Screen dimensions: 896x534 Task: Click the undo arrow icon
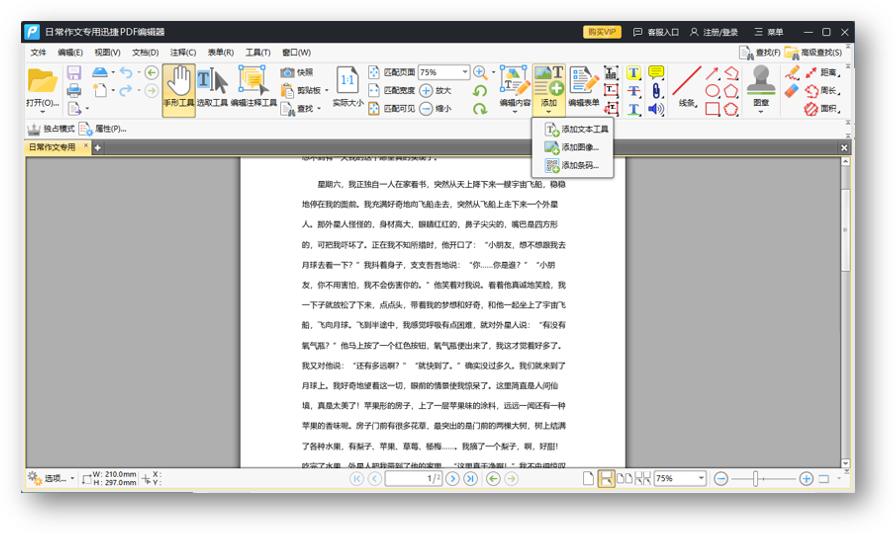coord(126,73)
